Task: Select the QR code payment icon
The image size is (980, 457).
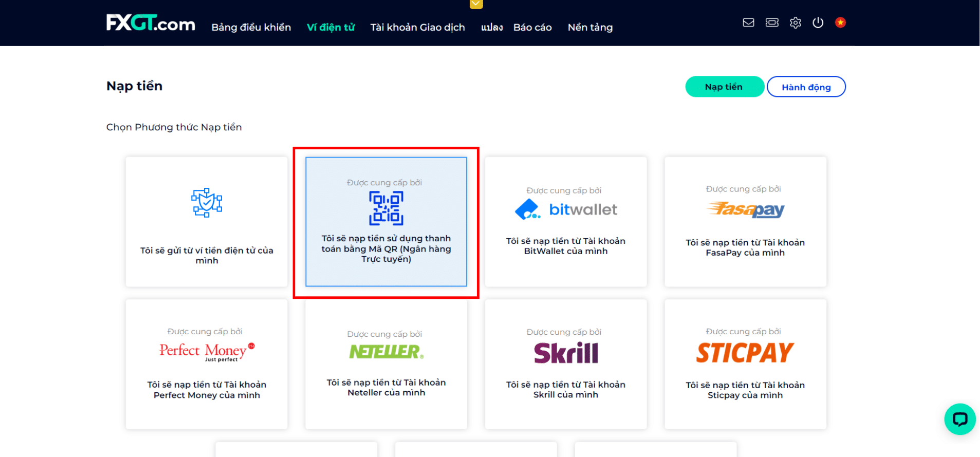Action: (x=386, y=208)
